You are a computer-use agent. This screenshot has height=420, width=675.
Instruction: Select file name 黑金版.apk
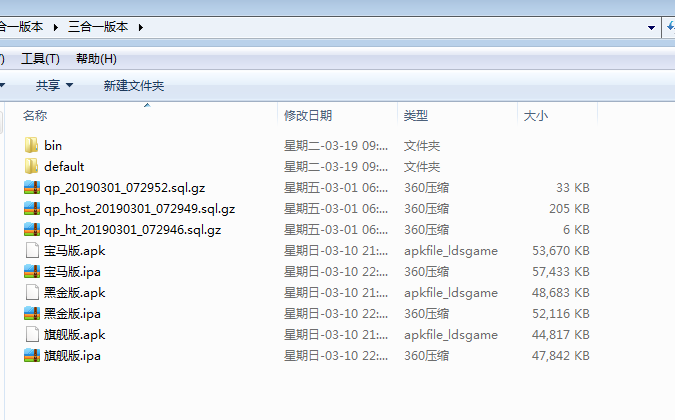pyautogui.click(x=74, y=293)
